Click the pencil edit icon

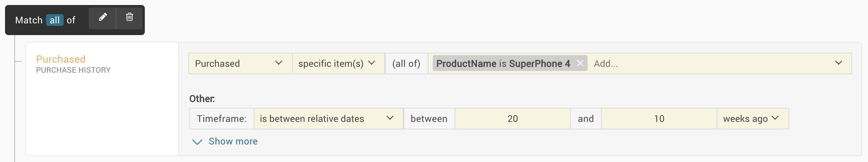tap(103, 18)
